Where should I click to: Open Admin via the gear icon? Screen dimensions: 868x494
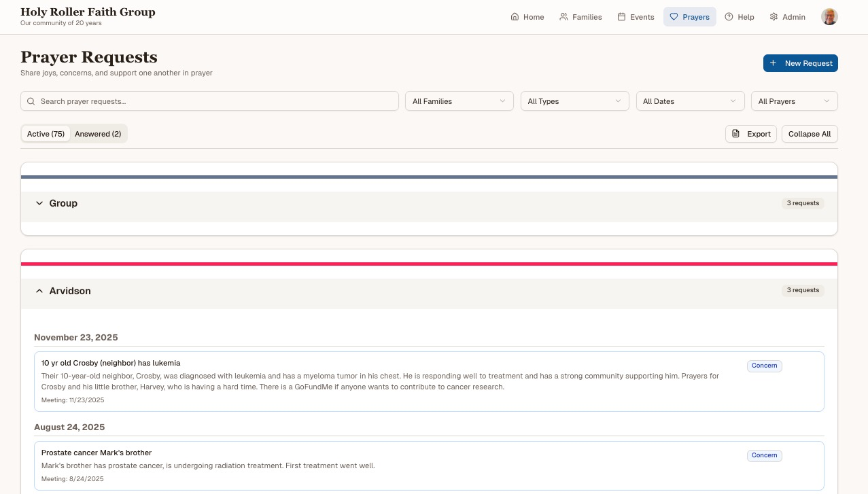(772, 17)
